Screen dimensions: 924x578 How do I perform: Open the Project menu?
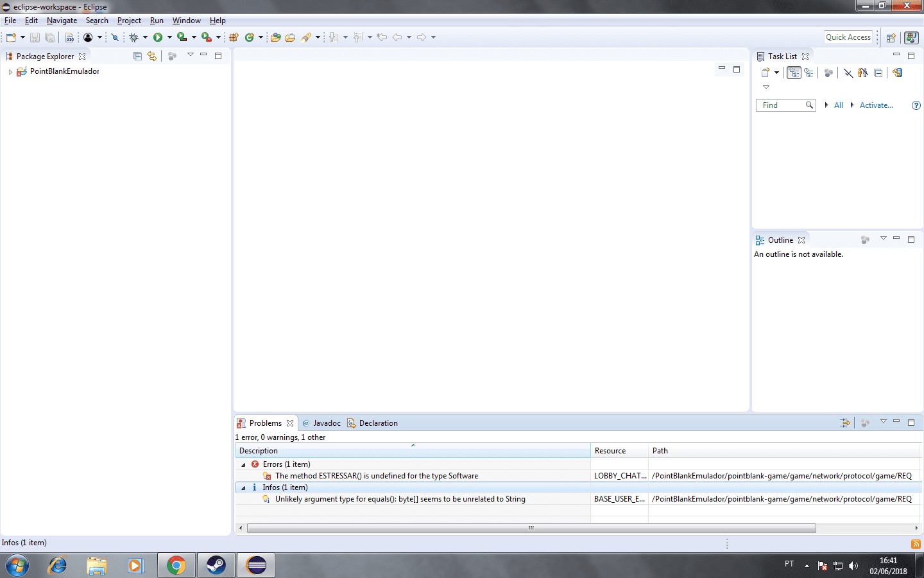point(129,21)
